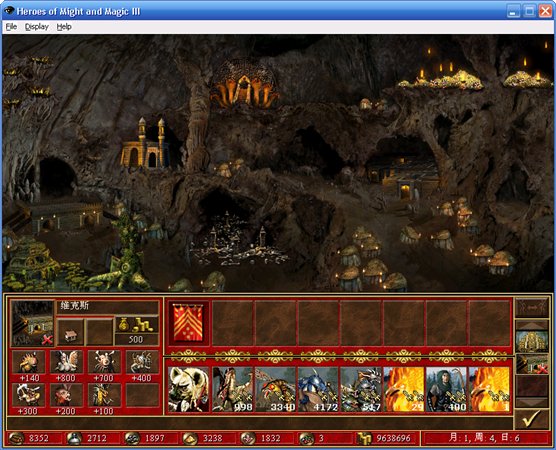Open the File menu
The image size is (556, 450).
pos(11,27)
